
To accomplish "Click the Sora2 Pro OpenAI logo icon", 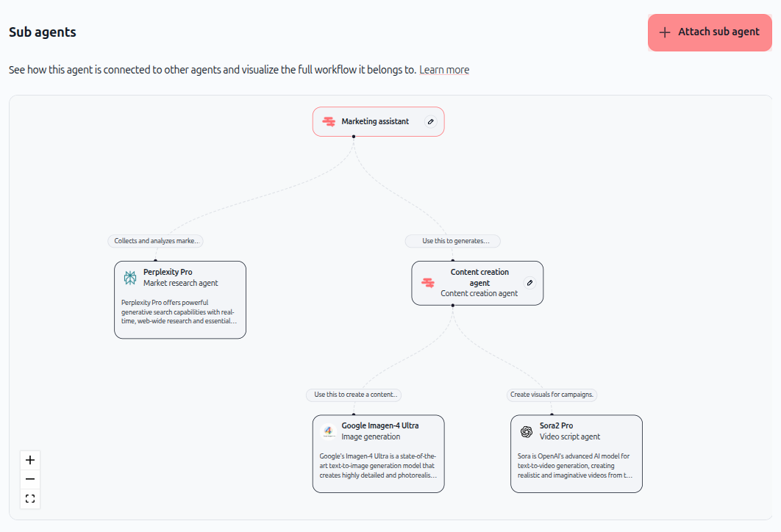I will (527, 431).
